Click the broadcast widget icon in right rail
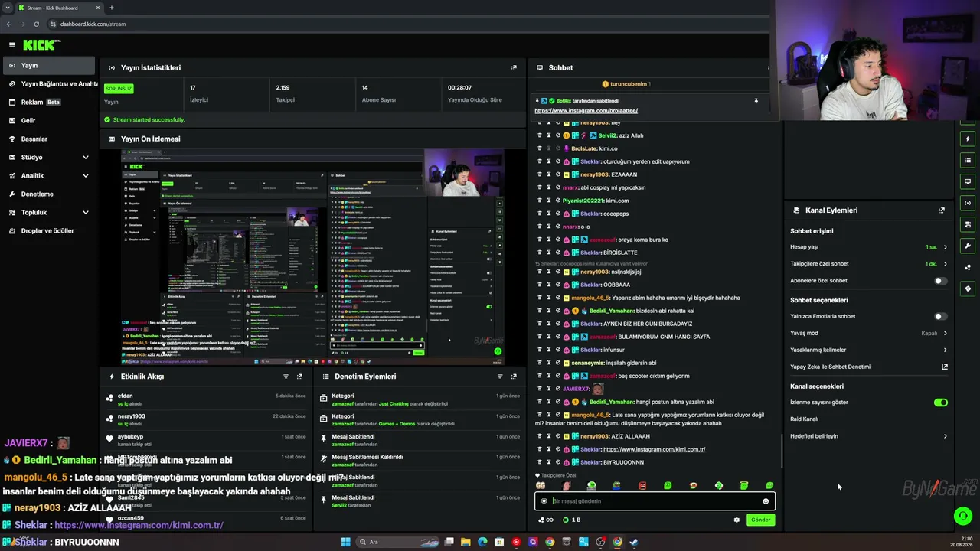The width and height of the screenshot is (980, 551). click(968, 204)
